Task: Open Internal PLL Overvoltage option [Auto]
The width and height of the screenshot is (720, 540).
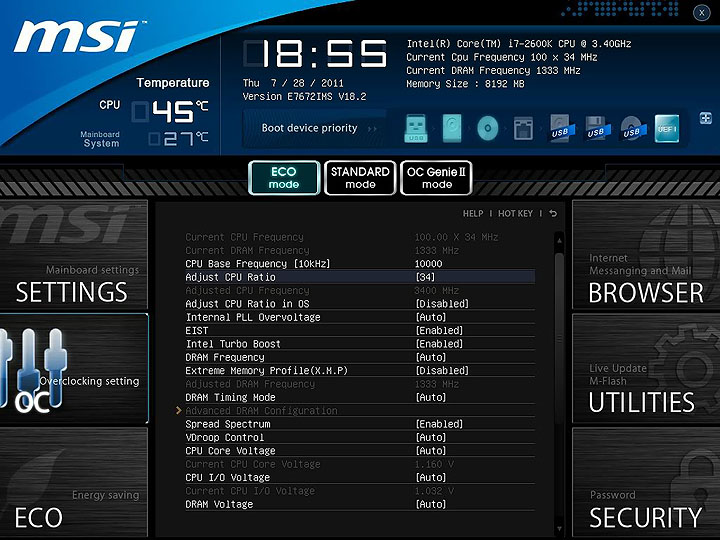Action: (431, 317)
